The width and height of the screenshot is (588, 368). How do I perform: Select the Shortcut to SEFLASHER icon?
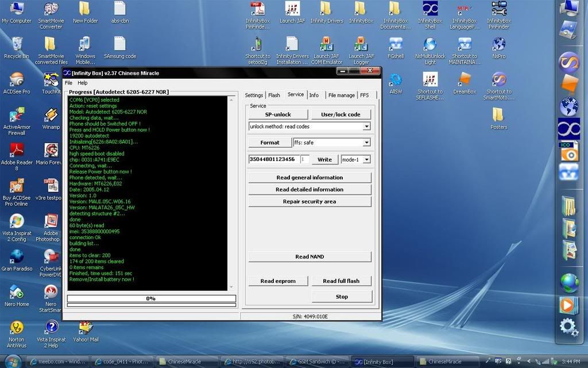pyautogui.click(x=430, y=86)
